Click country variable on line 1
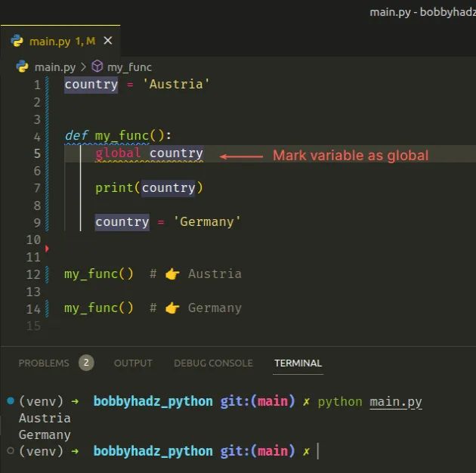Image resolution: width=476 pixels, height=473 pixels. click(91, 85)
